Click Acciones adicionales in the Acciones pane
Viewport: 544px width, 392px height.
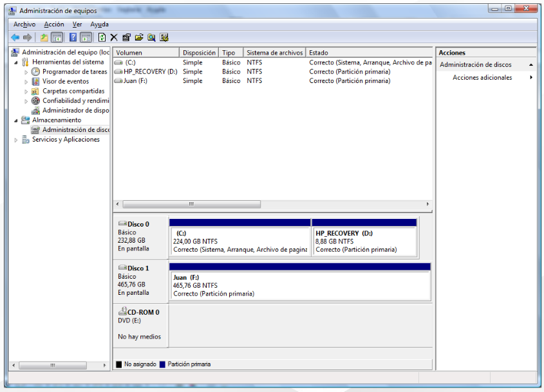point(482,77)
